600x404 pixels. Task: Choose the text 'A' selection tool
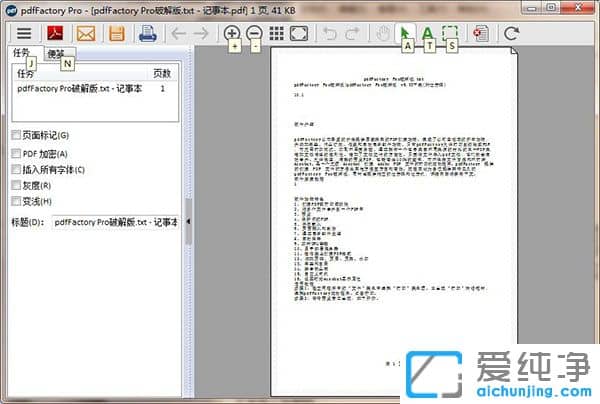tap(428, 34)
